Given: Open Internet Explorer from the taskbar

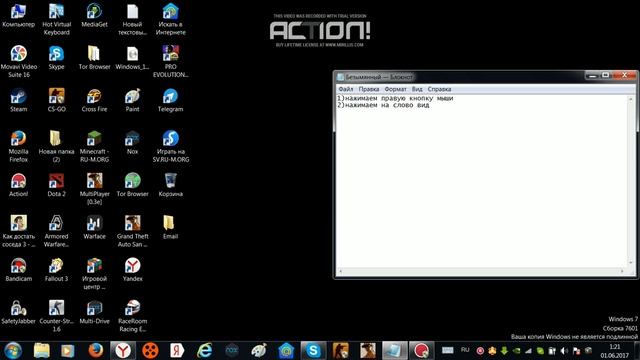Looking at the screenshot, I should coord(204,351).
